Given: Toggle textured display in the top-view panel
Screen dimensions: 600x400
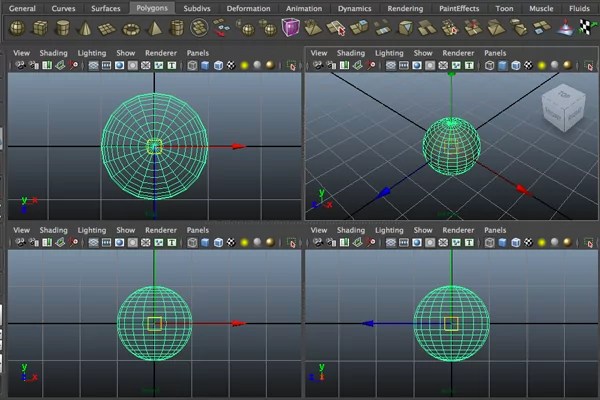Looking at the screenshot, I should 231,65.
